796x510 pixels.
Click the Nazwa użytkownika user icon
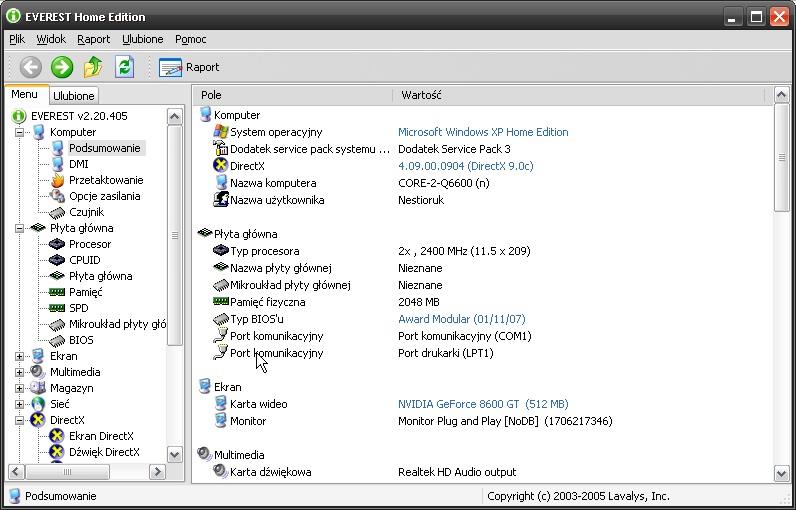[x=220, y=199]
